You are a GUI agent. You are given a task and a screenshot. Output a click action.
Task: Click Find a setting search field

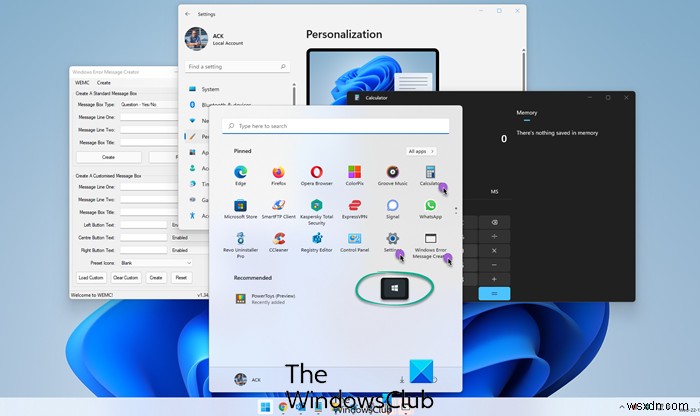pyautogui.click(x=237, y=67)
